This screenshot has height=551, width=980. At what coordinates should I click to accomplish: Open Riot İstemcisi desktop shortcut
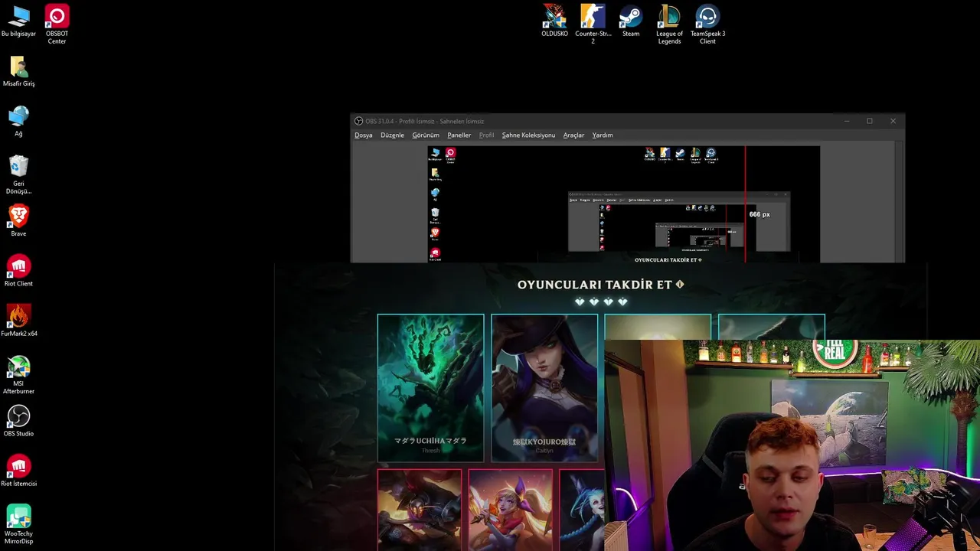click(x=18, y=471)
